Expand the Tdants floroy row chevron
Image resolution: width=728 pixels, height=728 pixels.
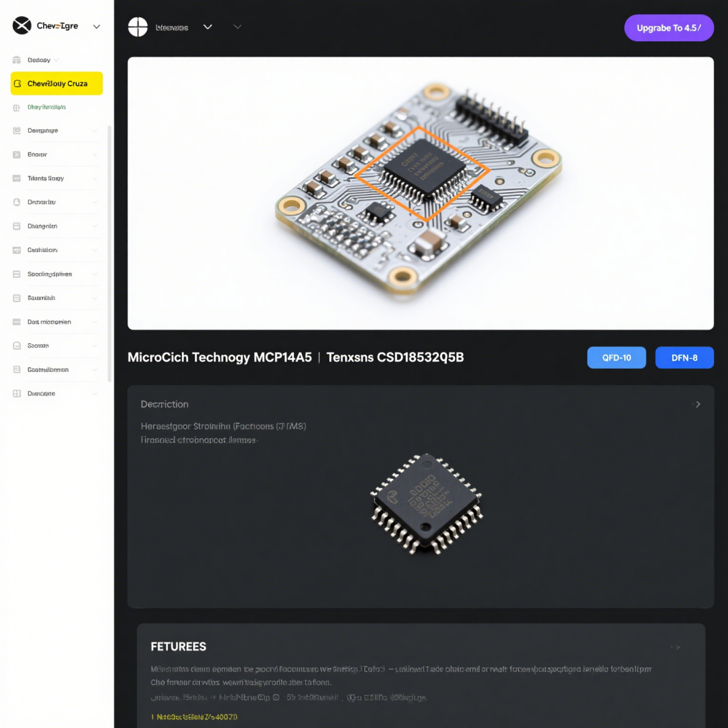point(95,178)
